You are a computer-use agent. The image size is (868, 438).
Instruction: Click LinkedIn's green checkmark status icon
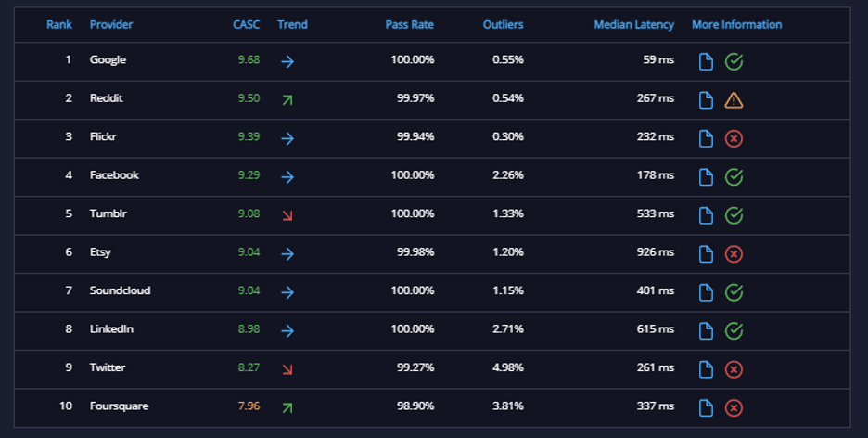point(734,331)
